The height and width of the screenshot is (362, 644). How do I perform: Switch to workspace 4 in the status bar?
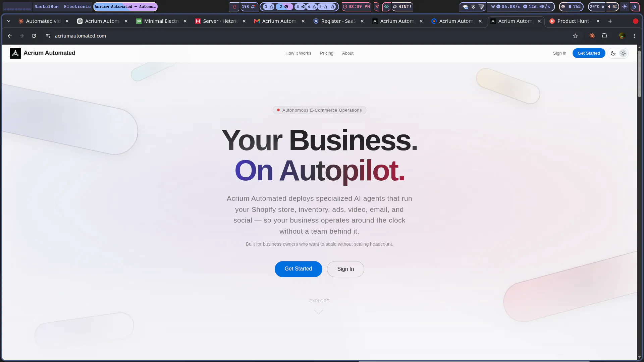pyautogui.click(x=312, y=7)
